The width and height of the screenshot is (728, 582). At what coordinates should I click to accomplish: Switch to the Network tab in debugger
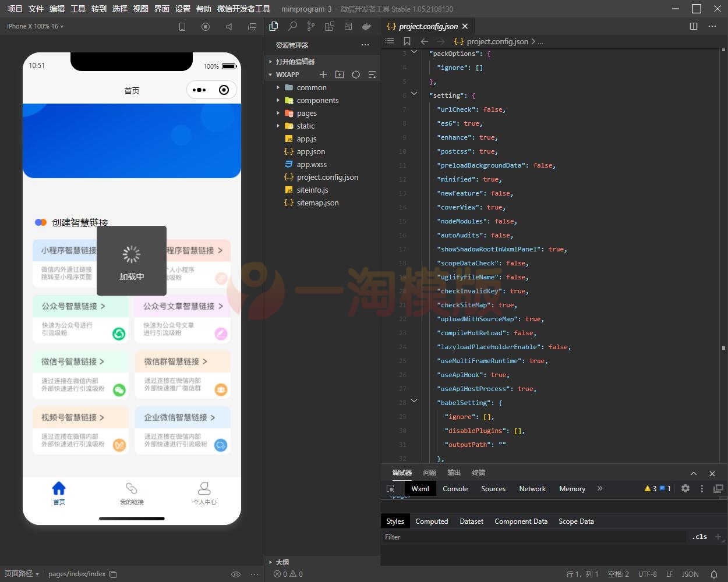(x=532, y=488)
